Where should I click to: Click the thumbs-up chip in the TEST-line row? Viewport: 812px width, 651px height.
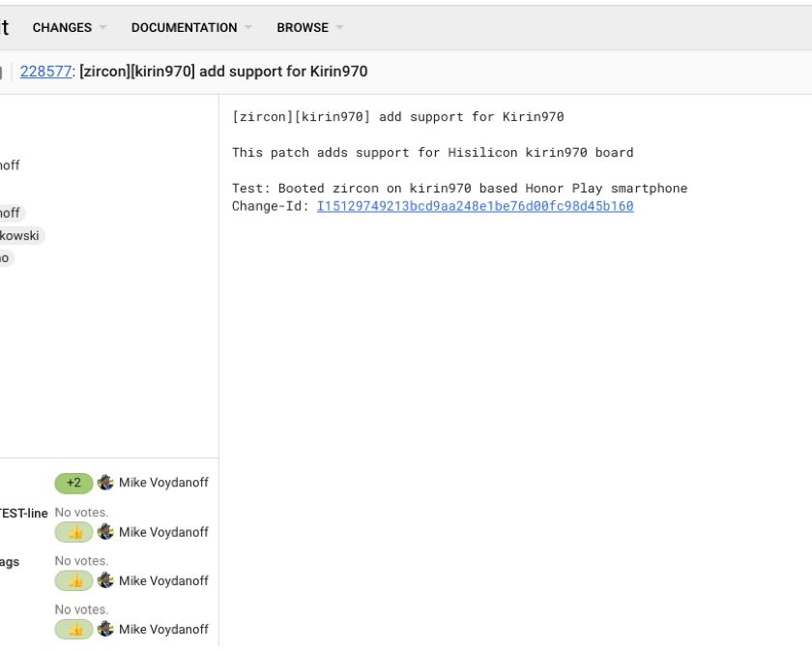point(74,532)
